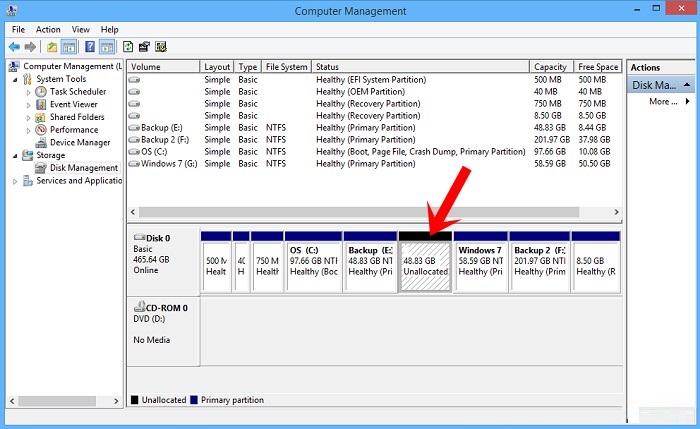The image size is (700, 429).
Task: Click the Refresh toolbar icon
Action: [128, 47]
